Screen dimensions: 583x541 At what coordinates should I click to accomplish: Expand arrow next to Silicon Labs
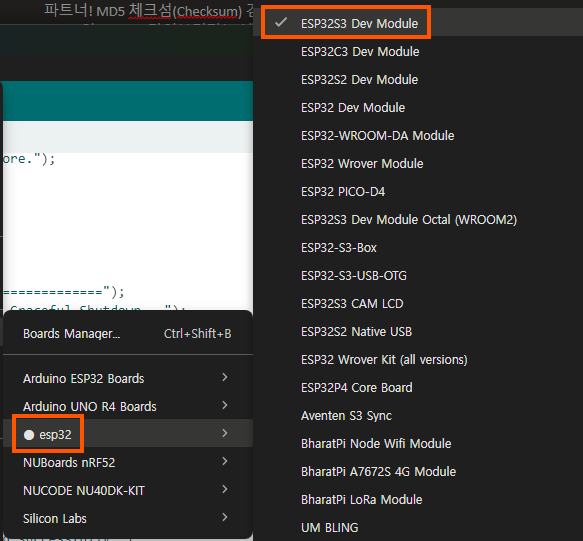coord(225,517)
